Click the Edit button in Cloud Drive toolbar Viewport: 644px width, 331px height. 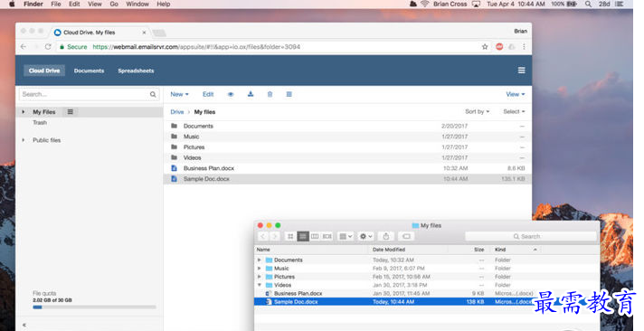click(208, 94)
